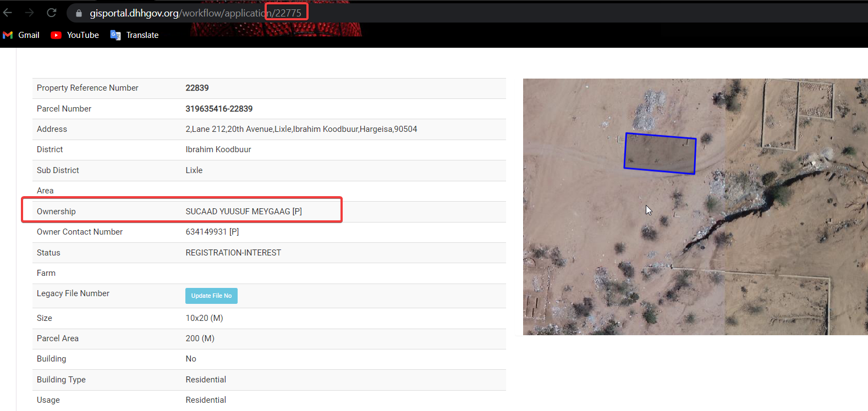Click the blue parcel outline on the aerial map
Screen dimensions: 868x411
tap(660, 153)
